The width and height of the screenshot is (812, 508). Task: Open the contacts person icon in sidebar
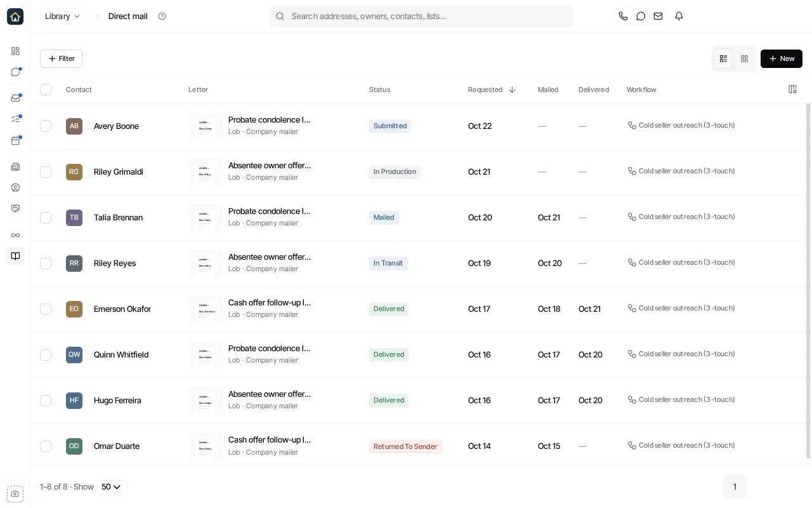(x=15, y=187)
